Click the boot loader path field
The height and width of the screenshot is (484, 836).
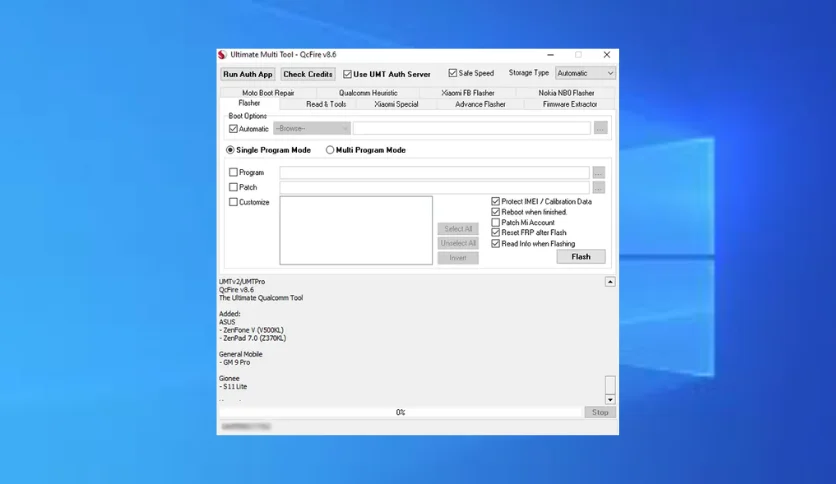[x=471, y=128]
